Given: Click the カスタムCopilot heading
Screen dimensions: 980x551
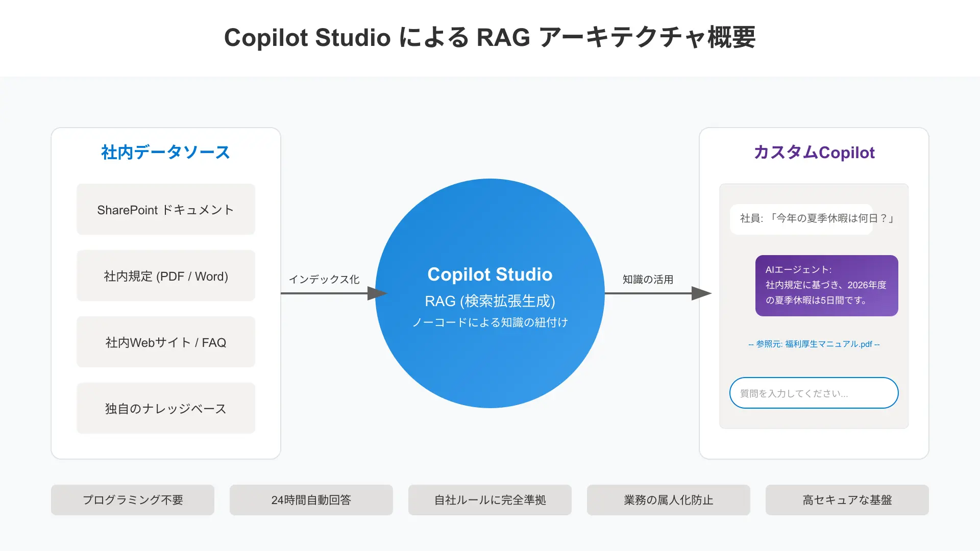Looking at the screenshot, I should (814, 152).
